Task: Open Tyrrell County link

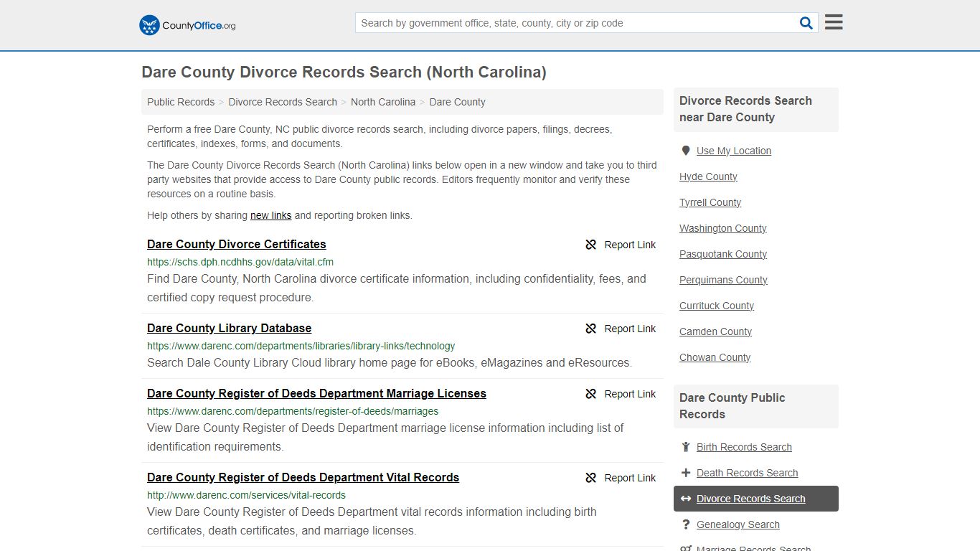Action: click(x=710, y=202)
